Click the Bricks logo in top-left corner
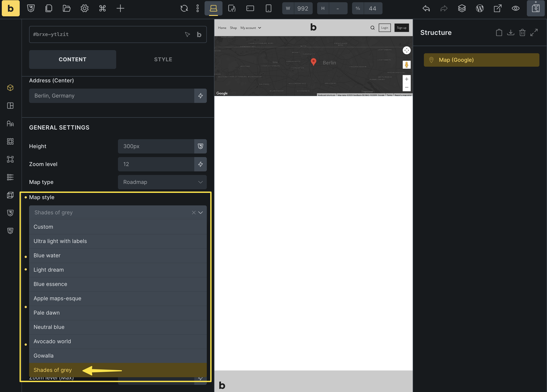 click(x=11, y=9)
